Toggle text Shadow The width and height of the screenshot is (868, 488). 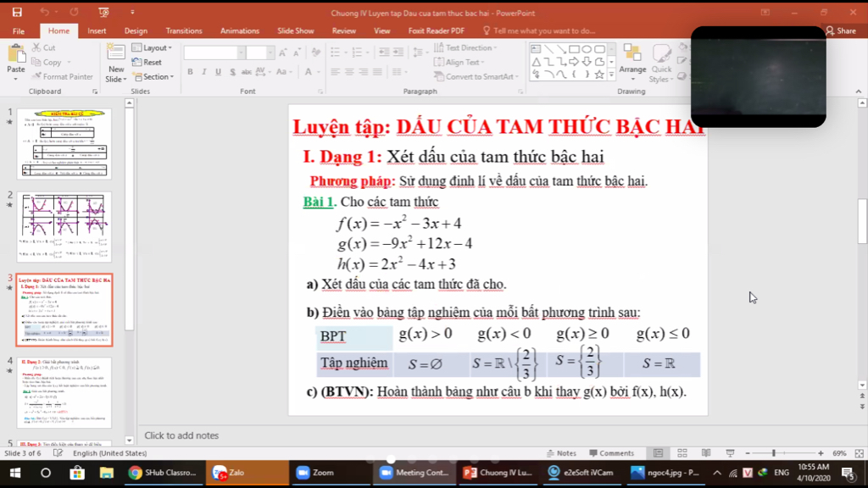[232, 72]
